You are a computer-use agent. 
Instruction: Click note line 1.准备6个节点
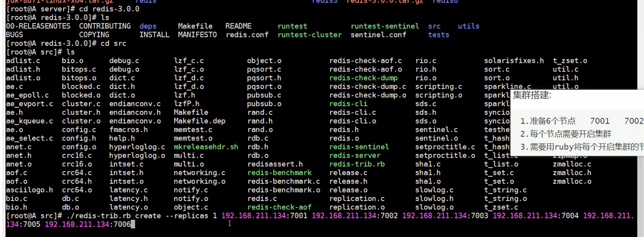pos(548,121)
